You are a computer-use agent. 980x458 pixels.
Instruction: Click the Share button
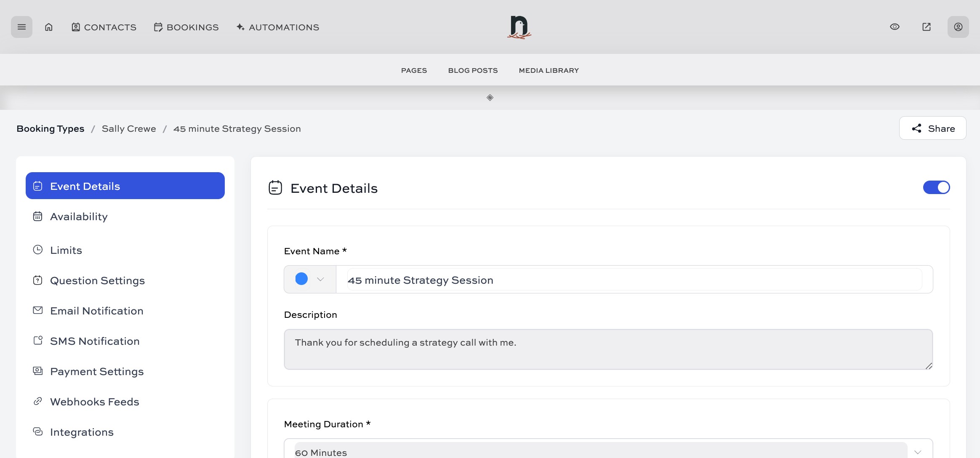point(932,128)
